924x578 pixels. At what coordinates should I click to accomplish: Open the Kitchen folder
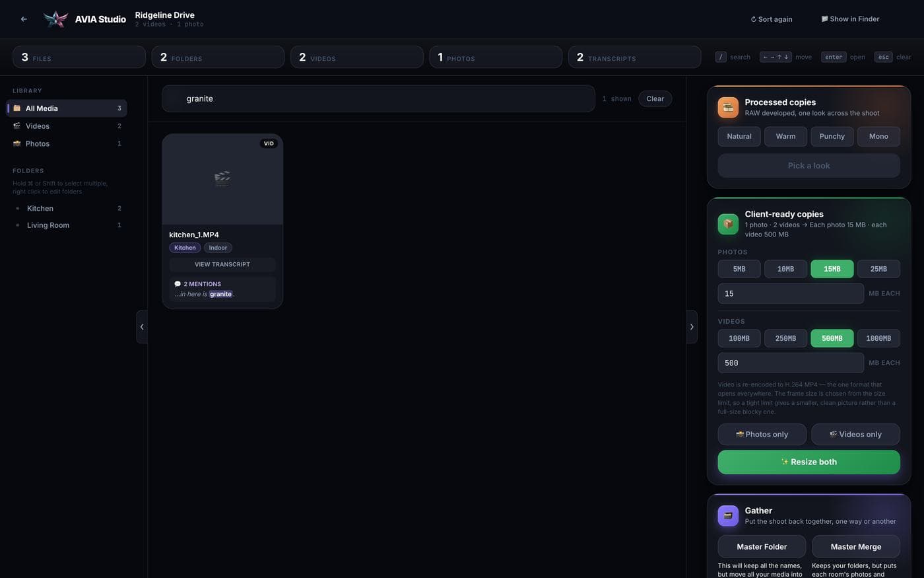[x=67, y=208]
